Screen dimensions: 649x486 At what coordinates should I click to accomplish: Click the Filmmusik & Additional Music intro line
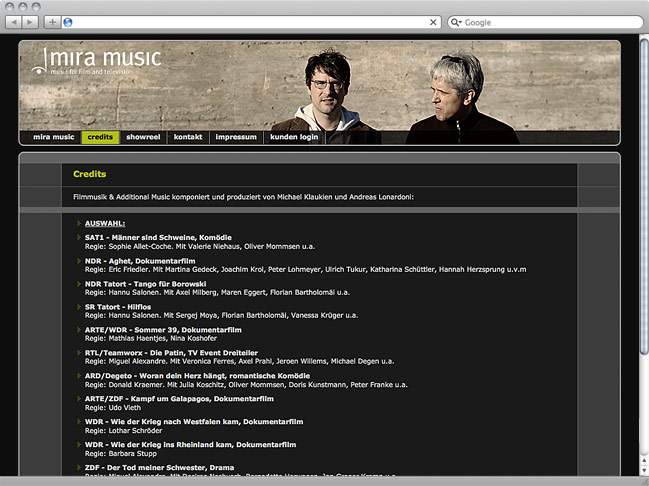[243, 197]
